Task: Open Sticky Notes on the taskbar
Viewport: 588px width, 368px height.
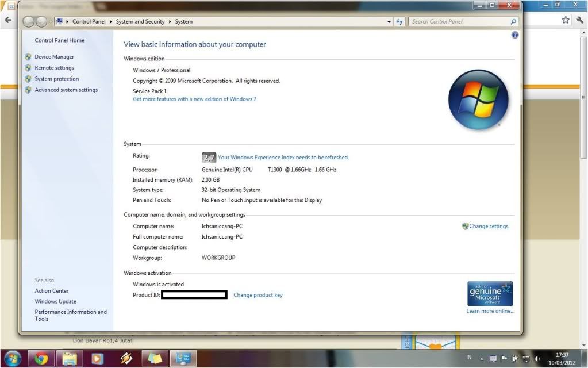Action: (155, 359)
